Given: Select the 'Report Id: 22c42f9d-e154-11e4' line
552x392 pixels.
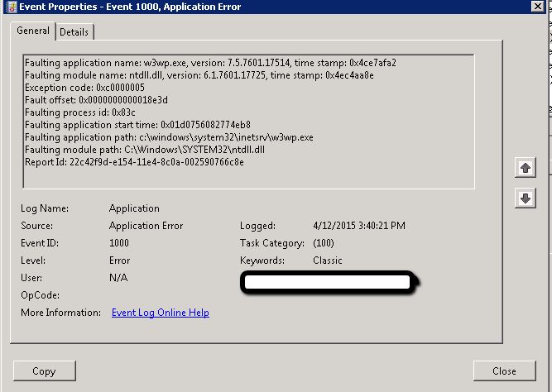Looking at the screenshot, I should click(x=134, y=162).
